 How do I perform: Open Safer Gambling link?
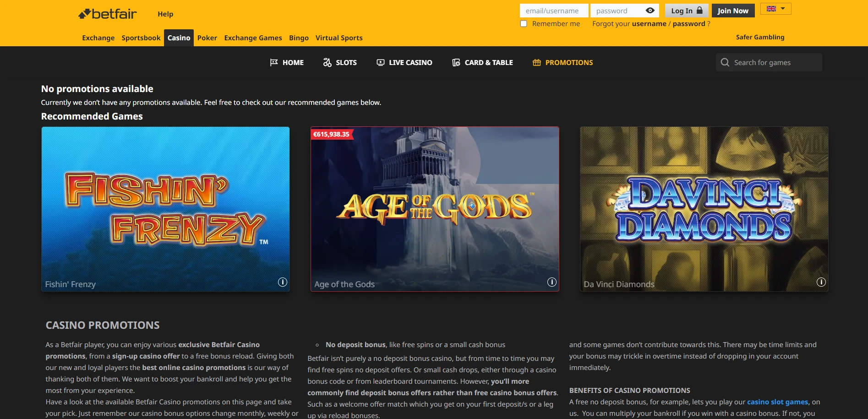[x=760, y=37]
